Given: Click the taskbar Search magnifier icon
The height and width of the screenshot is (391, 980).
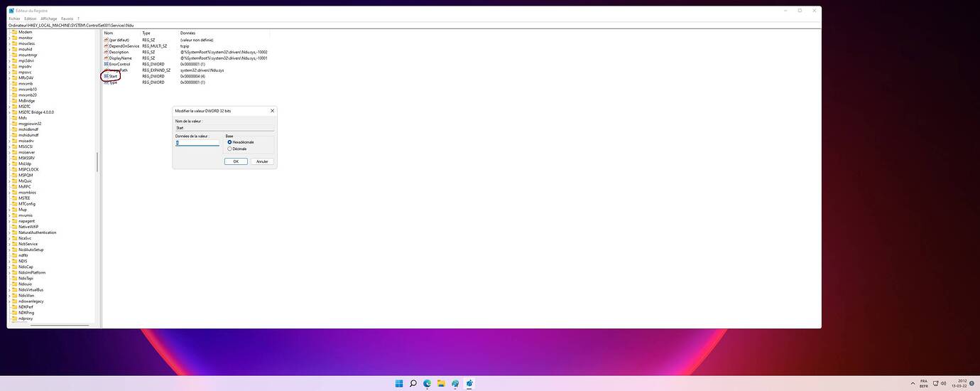Looking at the screenshot, I should pos(413,383).
